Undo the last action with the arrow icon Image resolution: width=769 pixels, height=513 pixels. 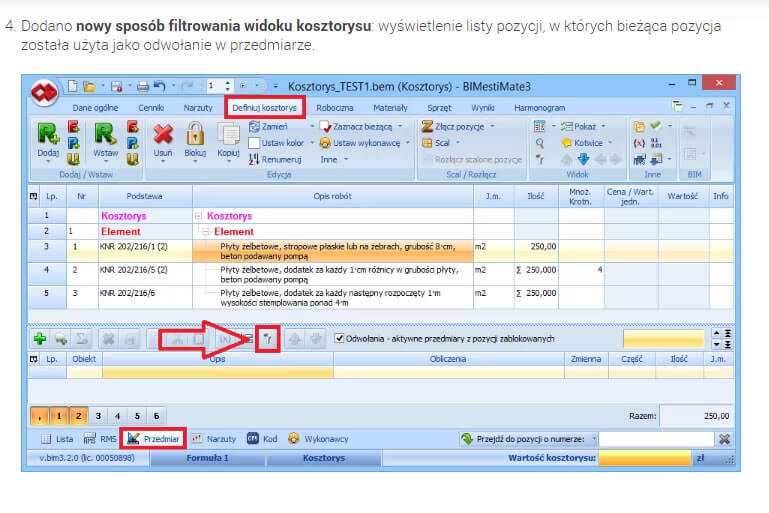[x=159, y=86]
